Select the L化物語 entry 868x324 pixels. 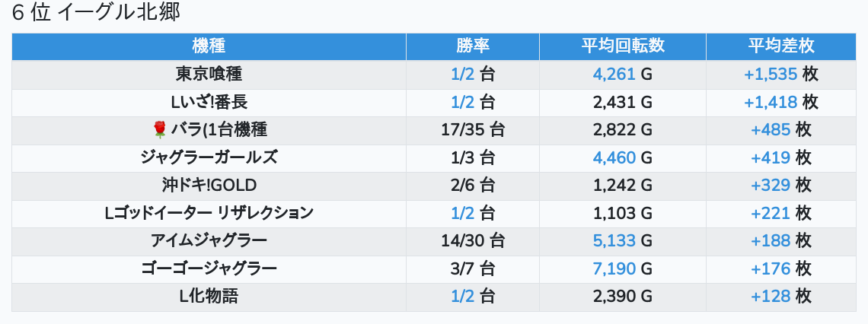coord(209,297)
